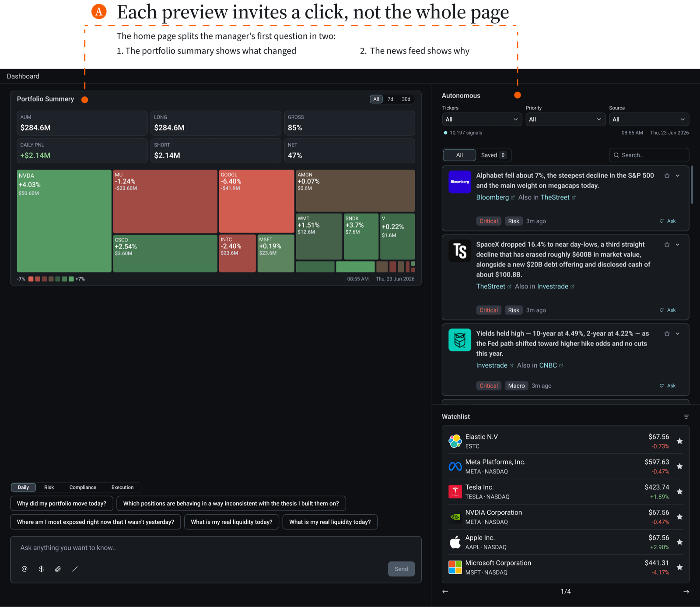Click the Bloomberg logo on Alphabet news
700x607 pixels.
pyautogui.click(x=460, y=182)
